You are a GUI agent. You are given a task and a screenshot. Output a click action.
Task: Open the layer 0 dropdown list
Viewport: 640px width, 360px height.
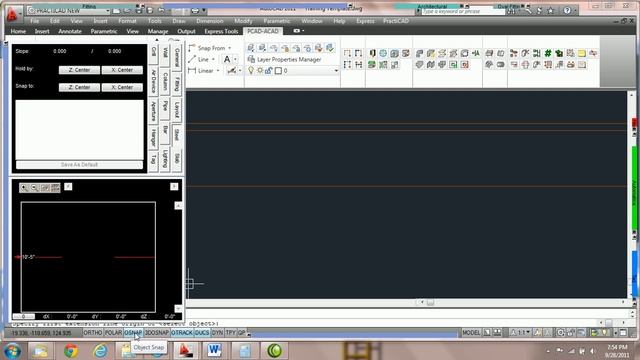(x=336, y=71)
